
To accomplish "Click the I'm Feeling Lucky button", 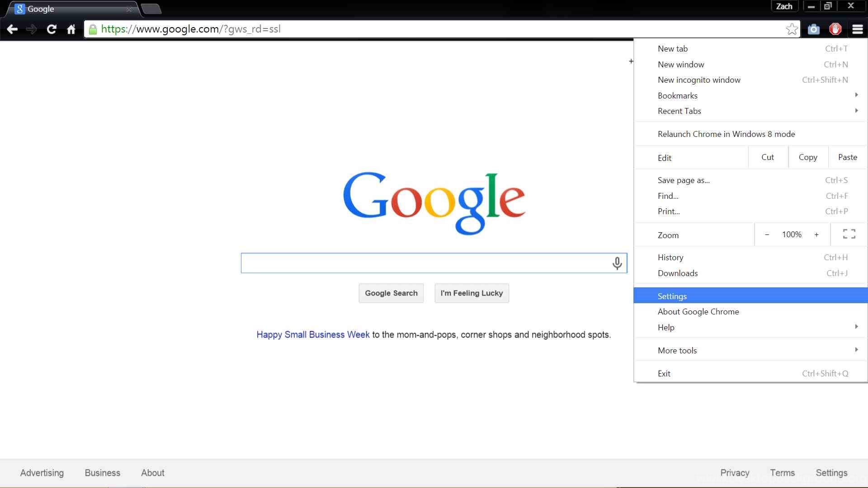I will point(472,292).
